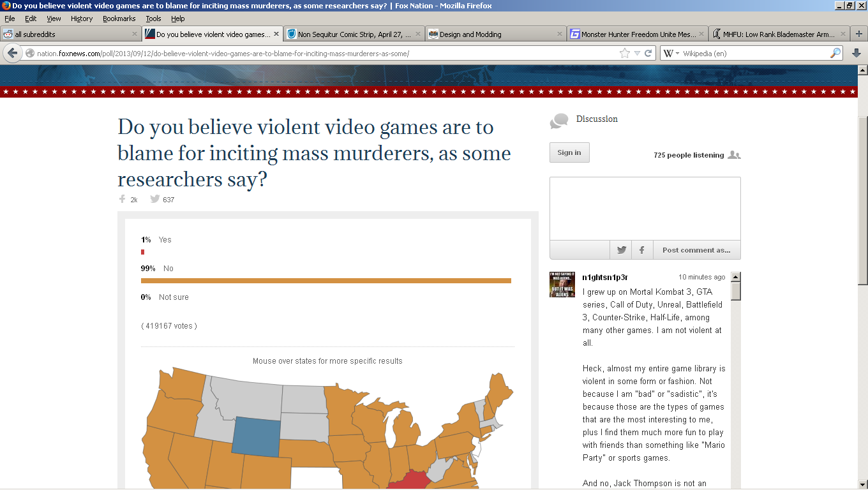The width and height of the screenshot is (868, 490).
Task: Open the Bookmarks menu
Action: tap(119, 19)
